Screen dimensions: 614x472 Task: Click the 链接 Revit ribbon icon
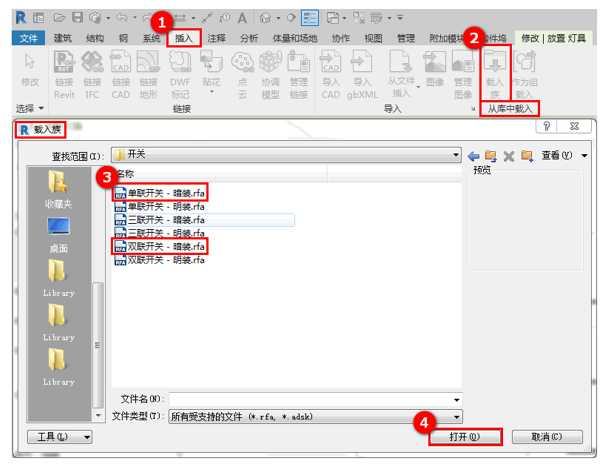(x=64, y=73)
